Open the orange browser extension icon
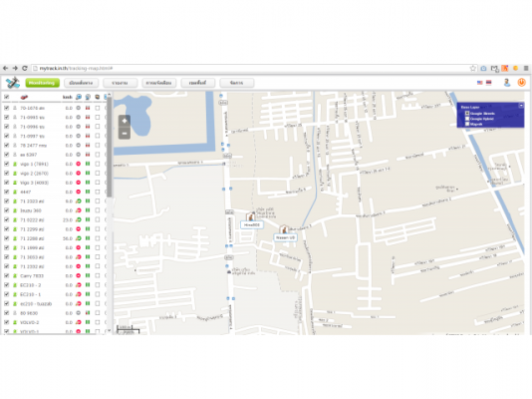This screenshot has width=532, height=399. click(x=505, y=68)
